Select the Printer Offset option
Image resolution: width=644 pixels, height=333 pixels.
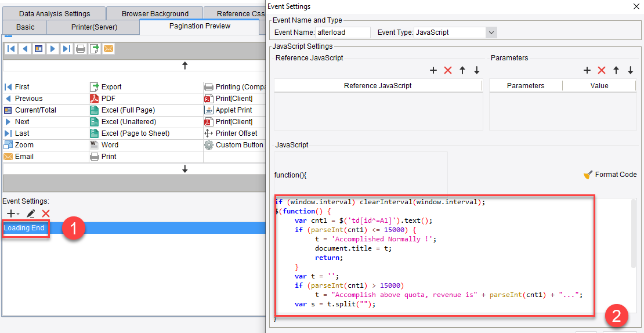click(x=231, y=133)
